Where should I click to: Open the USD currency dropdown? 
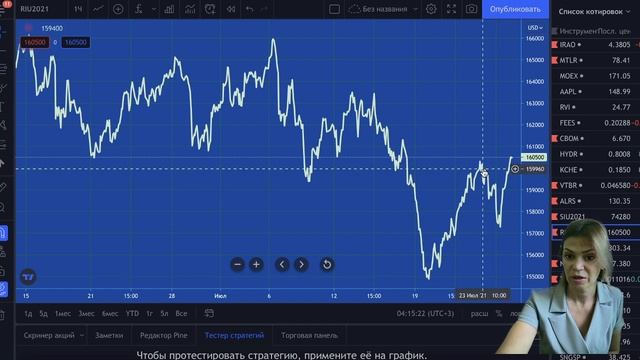tap(535, 28)
